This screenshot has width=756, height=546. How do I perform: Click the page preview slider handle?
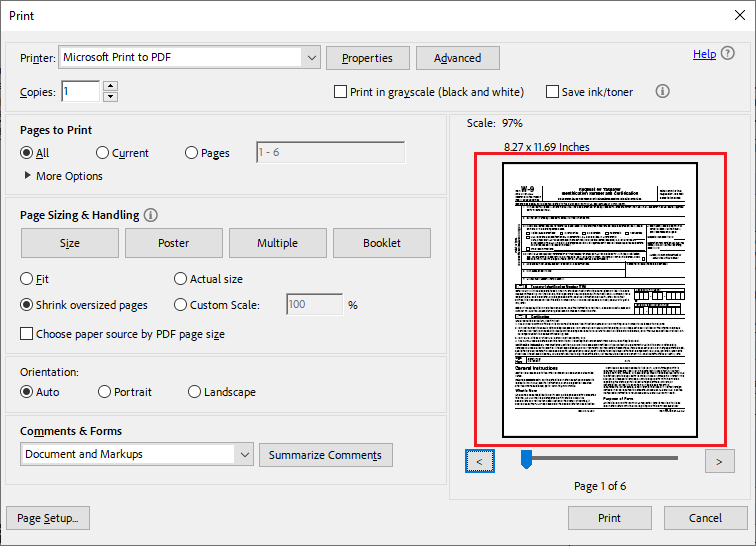(526, 459)
